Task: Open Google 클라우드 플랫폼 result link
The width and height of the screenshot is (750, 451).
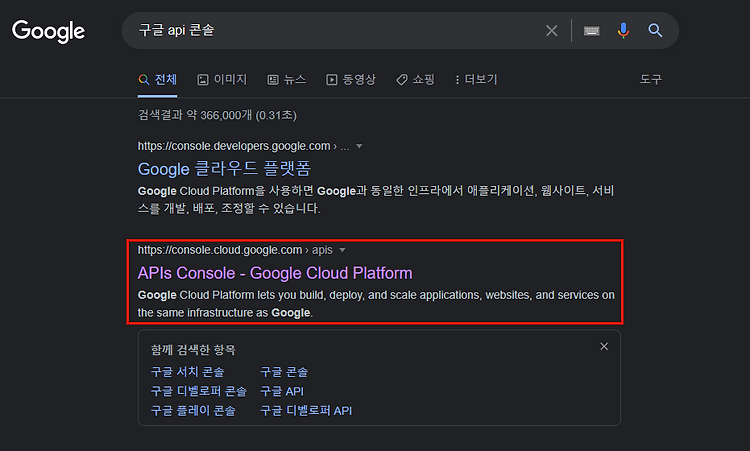Action: coord(224,168)
